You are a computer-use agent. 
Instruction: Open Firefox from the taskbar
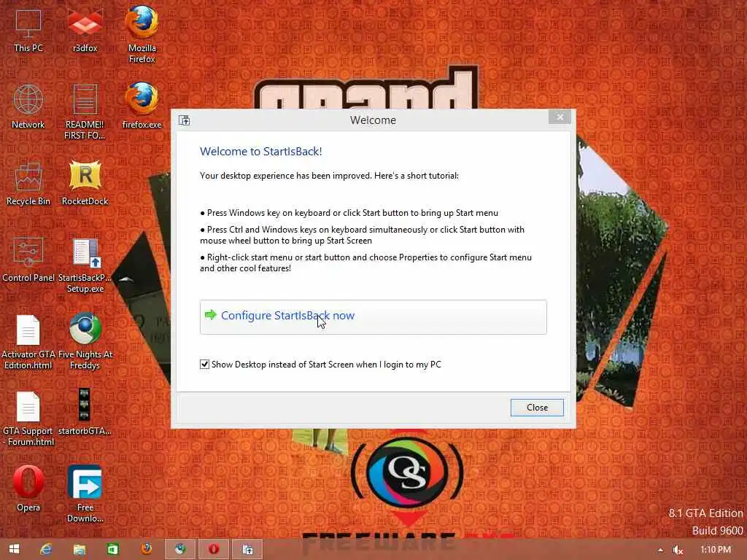pyautogui.click(x=146, y=550)
